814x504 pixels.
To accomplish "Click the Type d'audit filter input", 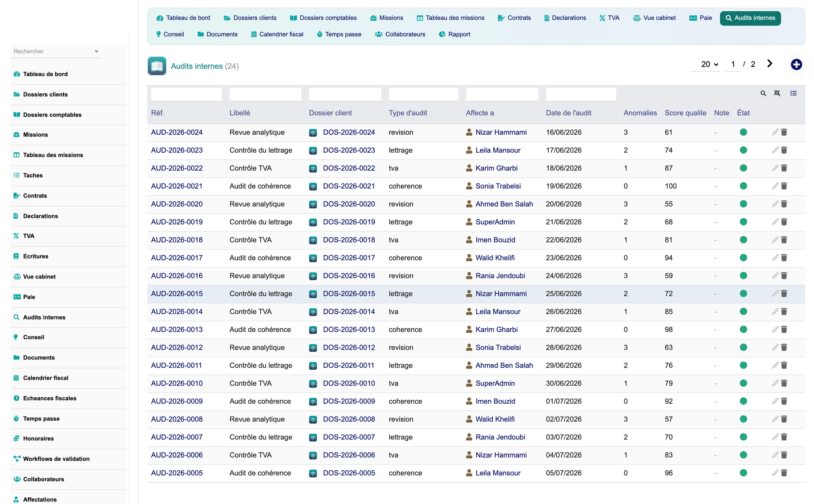I will tap(423, 95).
